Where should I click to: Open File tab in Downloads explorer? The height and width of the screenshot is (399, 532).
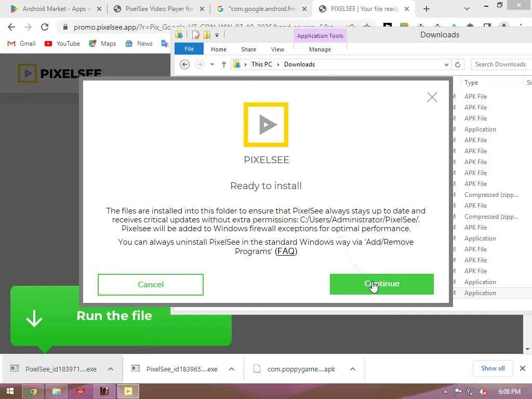click(x=189, y=49)
